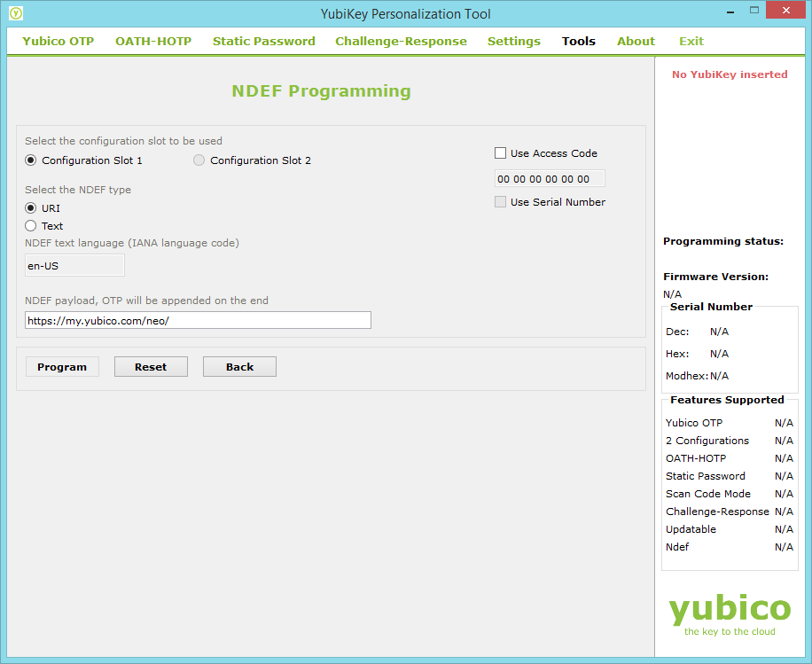This screenshot has height=664, width=812.
Task: Choose Text as the NDEF type
Action: click(x=29, y=226)
